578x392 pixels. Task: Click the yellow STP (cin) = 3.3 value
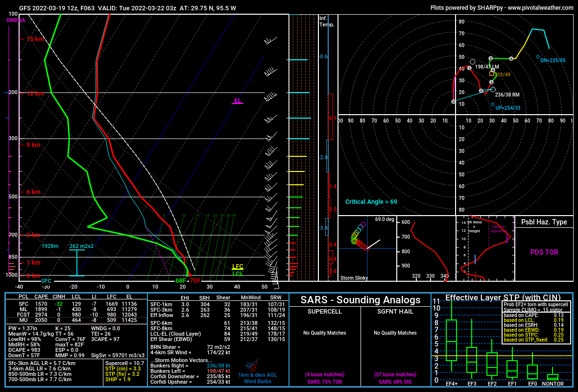(123, 368)
